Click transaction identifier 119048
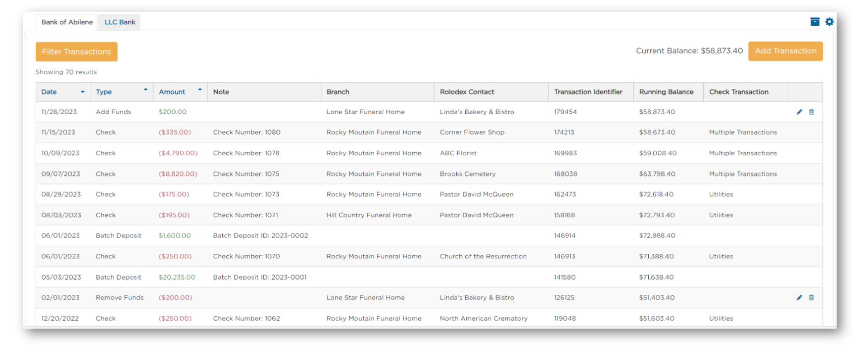 tap(565, 318)
